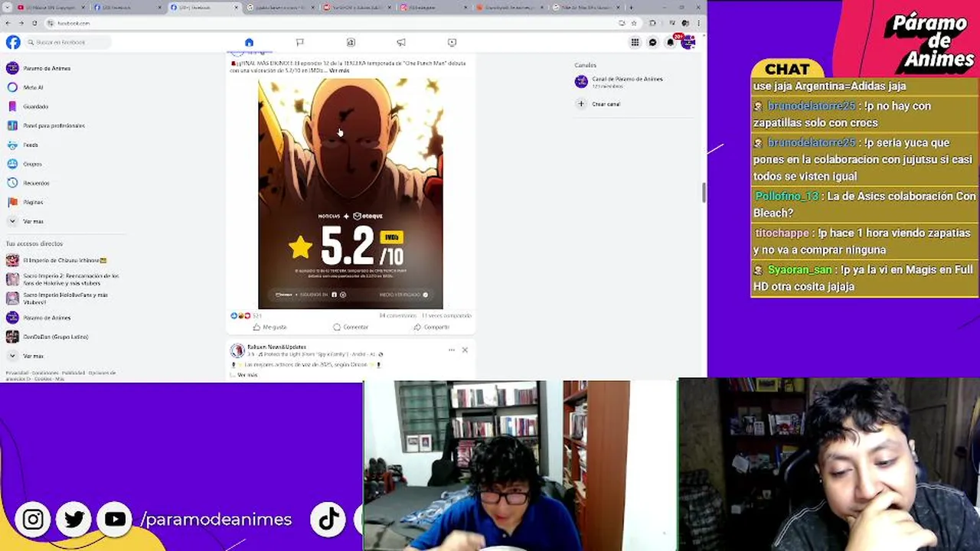This screenshot has width=980, height=551.
Task: Open Páramo de Animes profile at top of sidebar
Action: 38,68
